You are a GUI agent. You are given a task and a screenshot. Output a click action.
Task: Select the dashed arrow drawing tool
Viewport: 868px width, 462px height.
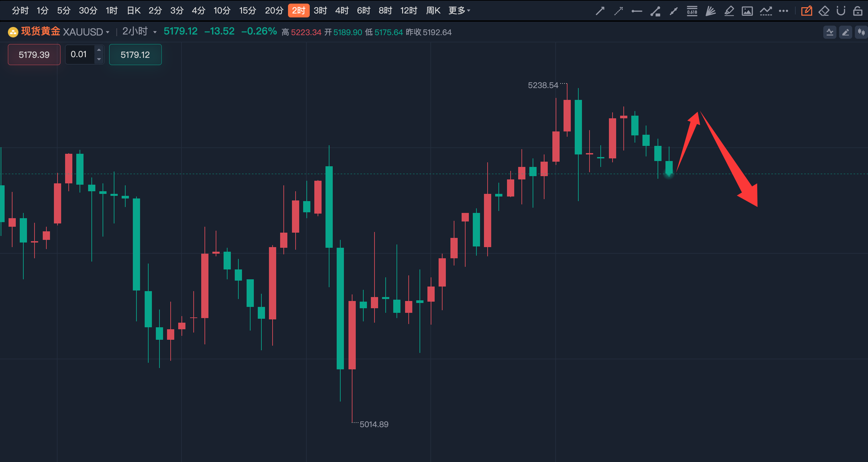pyautogui.click(x=618, y=11)
